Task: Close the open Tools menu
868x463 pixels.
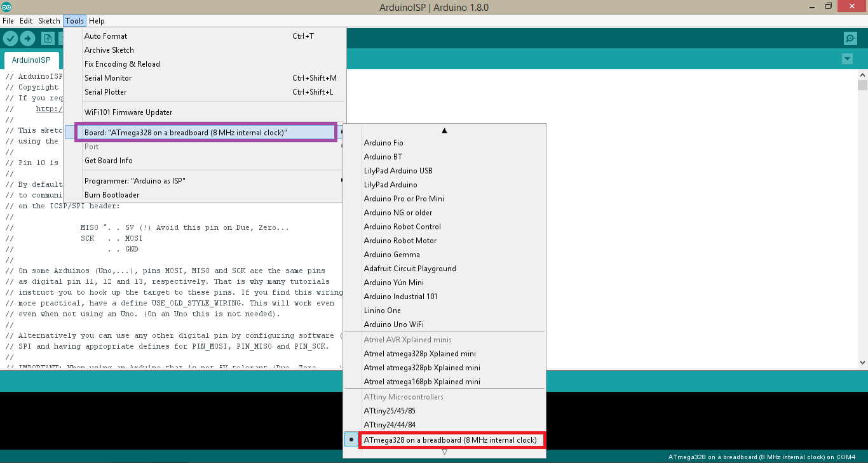Action: 74,21
